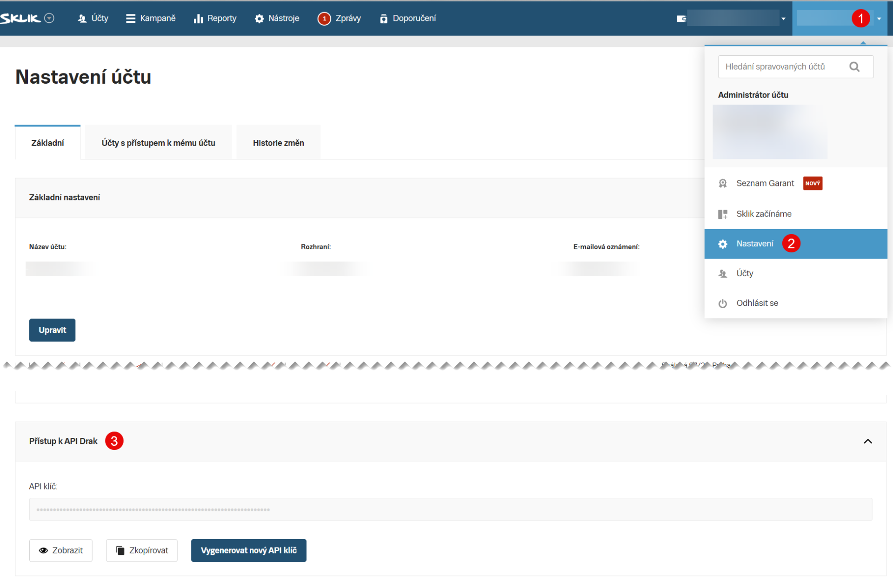Switch to Historie změn tab
The height and width of the screenshot is (588, 893).
coord(278,143)
